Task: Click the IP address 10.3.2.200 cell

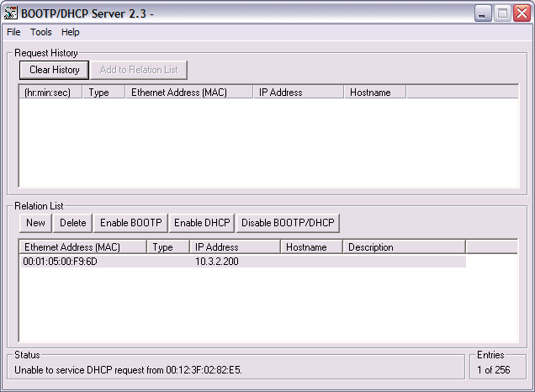Action: pyautogui.click(x=217, y=262)
